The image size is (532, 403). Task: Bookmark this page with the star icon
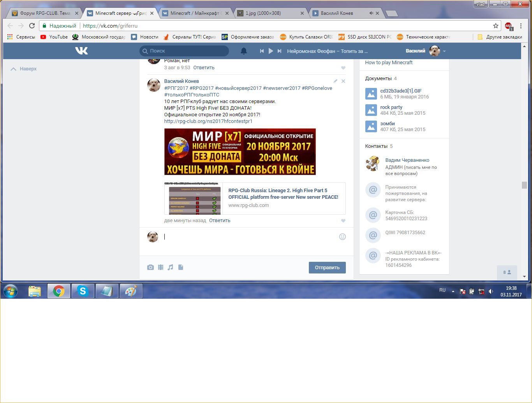click(496, 26)
